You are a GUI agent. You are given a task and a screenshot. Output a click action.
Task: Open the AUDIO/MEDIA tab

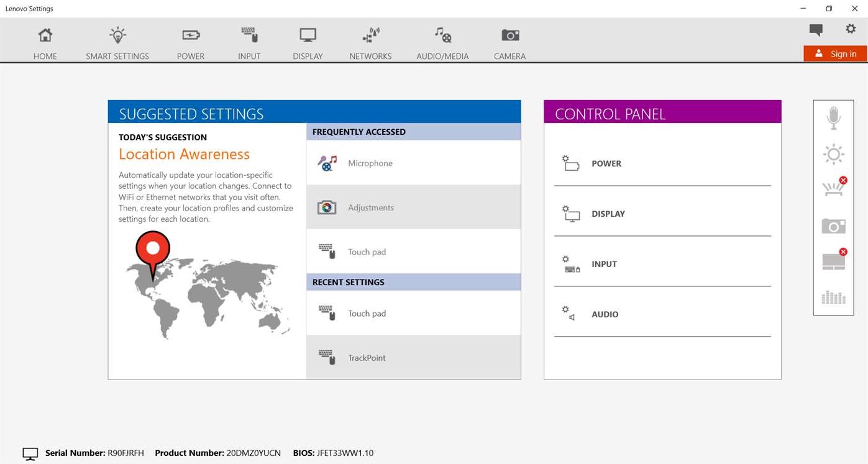tap(442, 43)
